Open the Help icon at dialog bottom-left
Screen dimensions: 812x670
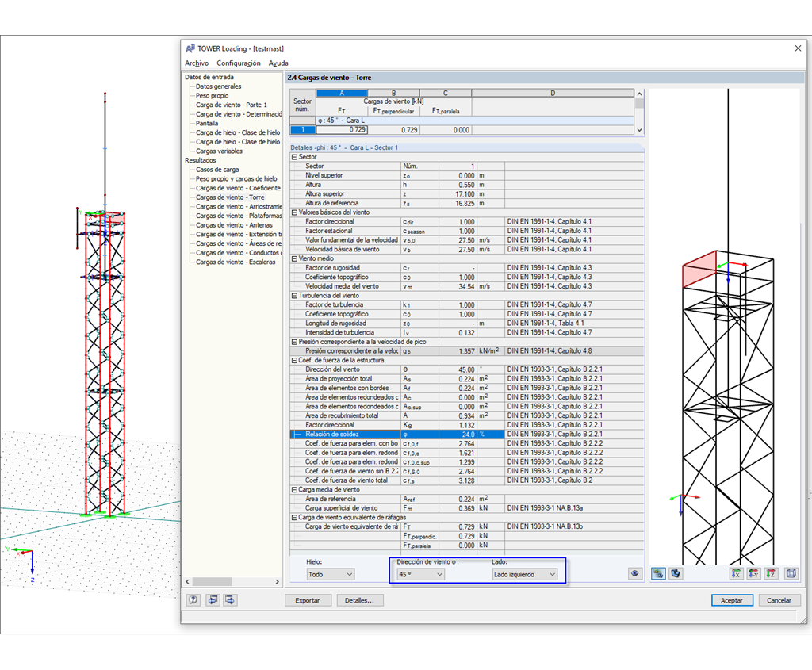pyautogui.click(x=193, y=600)
